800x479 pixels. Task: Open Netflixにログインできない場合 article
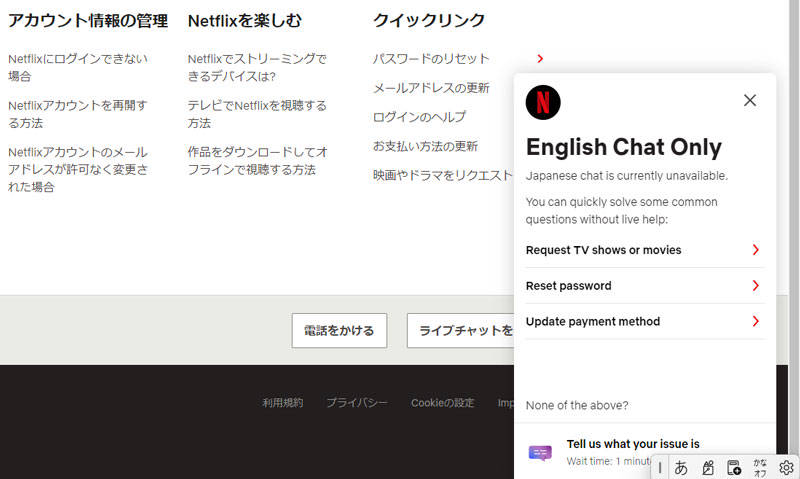(x=78, y=67)
